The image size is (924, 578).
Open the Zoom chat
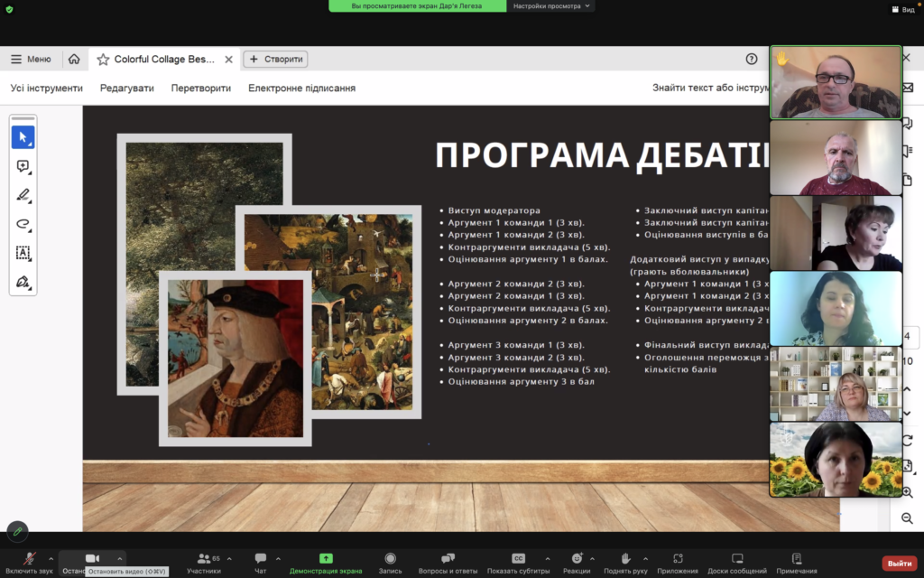pos(261,562)
